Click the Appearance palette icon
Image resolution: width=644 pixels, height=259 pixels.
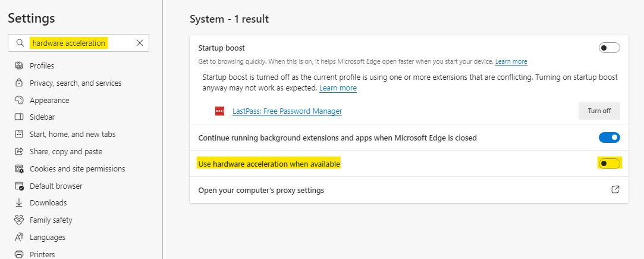(19, 100)
